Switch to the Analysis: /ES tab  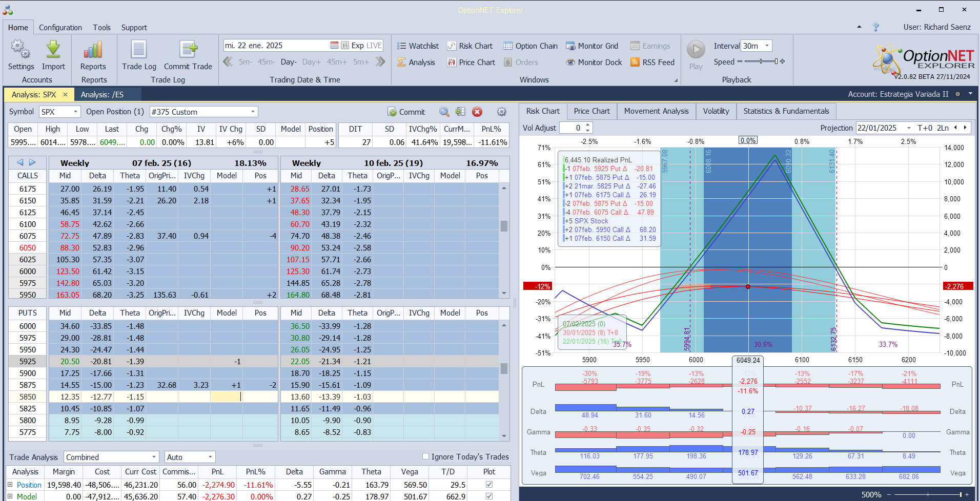tap(102, 95)
